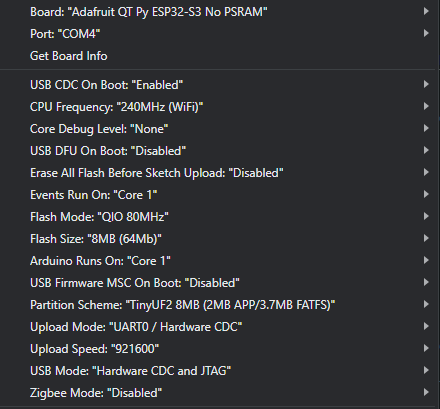440x409 pixels.
Task: Open USB Firmware MSC On Boot entry
Action: [218, 283]
